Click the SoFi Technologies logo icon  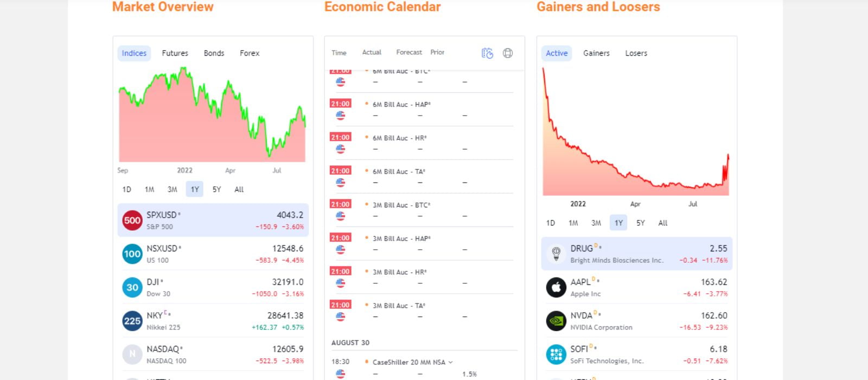[556, 354]
